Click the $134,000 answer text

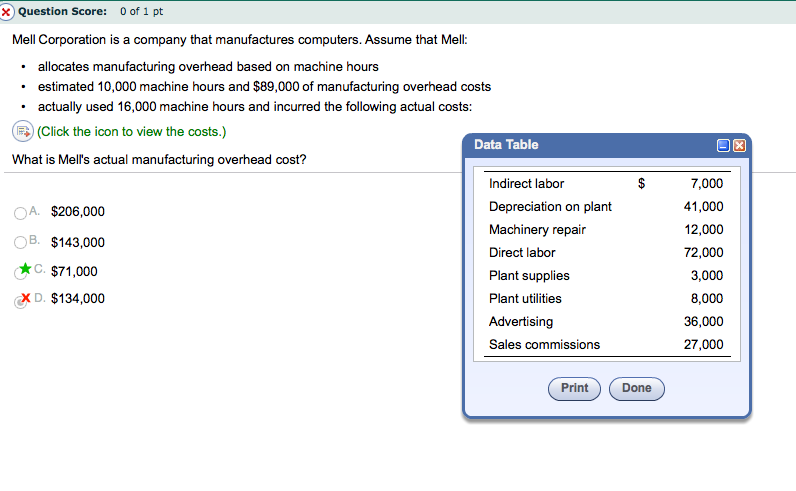(x=78, y=299)
